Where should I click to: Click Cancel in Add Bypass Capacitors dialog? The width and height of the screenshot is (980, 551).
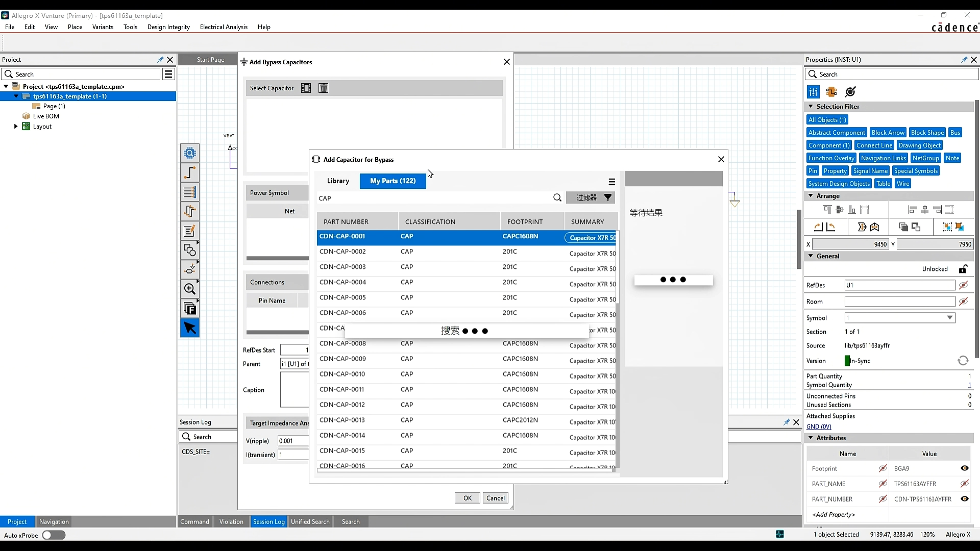pos(496,498)
